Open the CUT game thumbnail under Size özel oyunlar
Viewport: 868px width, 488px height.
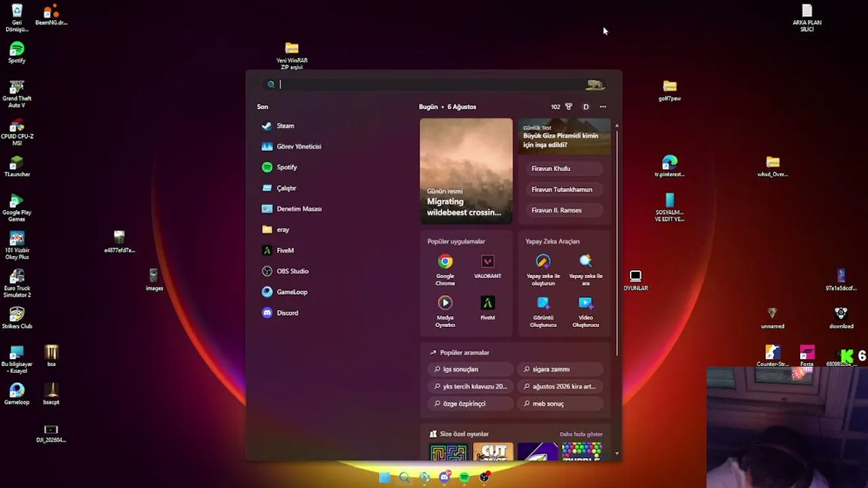pyautogui.click(x=493, y=452)
